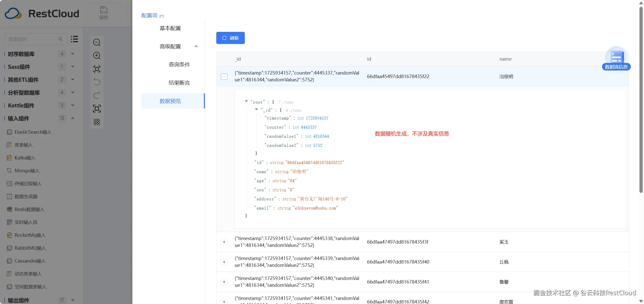
Task: Select the 数据预览 menu item
Action: point(173,101)
